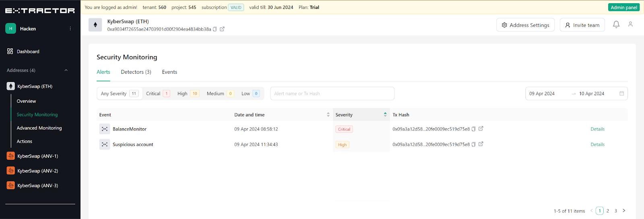Image resolution: width=644 pixels, height=219 pixels.
Task: Open Suspicious account transaction in explorer
Action: pos(481,144)
